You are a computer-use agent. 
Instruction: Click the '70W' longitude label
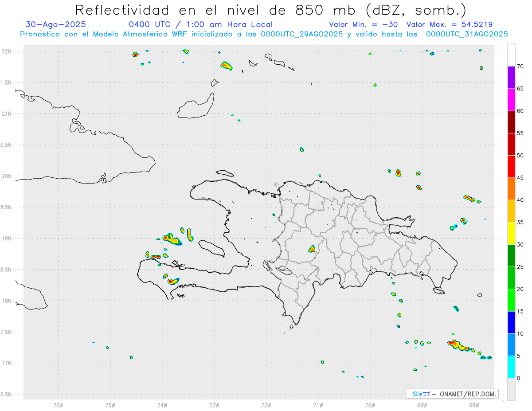[x=370, y=405]
